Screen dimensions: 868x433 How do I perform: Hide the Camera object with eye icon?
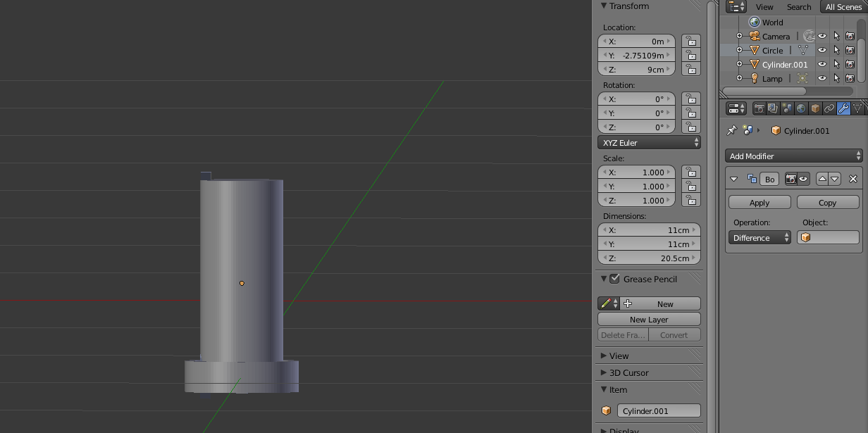coord(822,36)
